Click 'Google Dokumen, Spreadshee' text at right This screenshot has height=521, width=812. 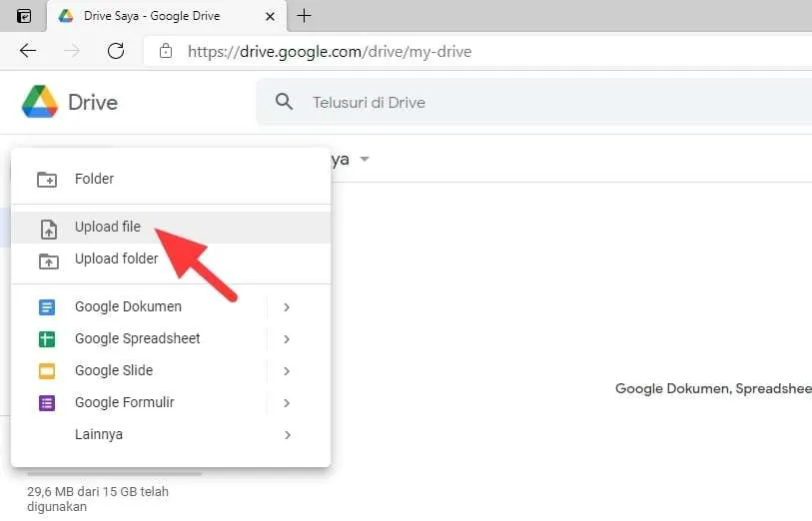point(713,388)
